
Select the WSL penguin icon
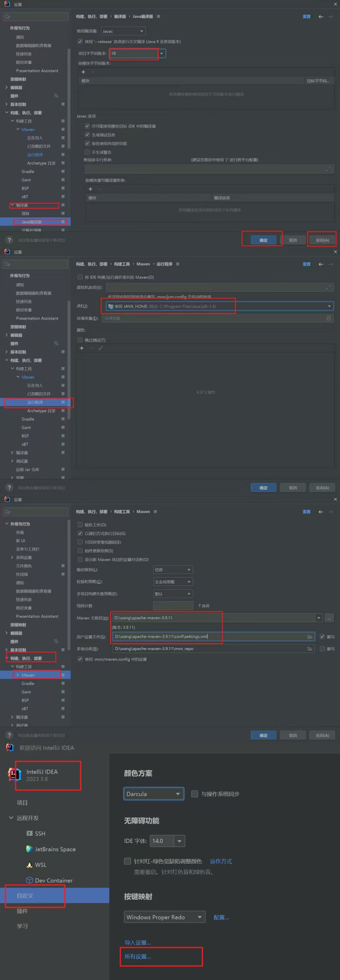point(29,865)
